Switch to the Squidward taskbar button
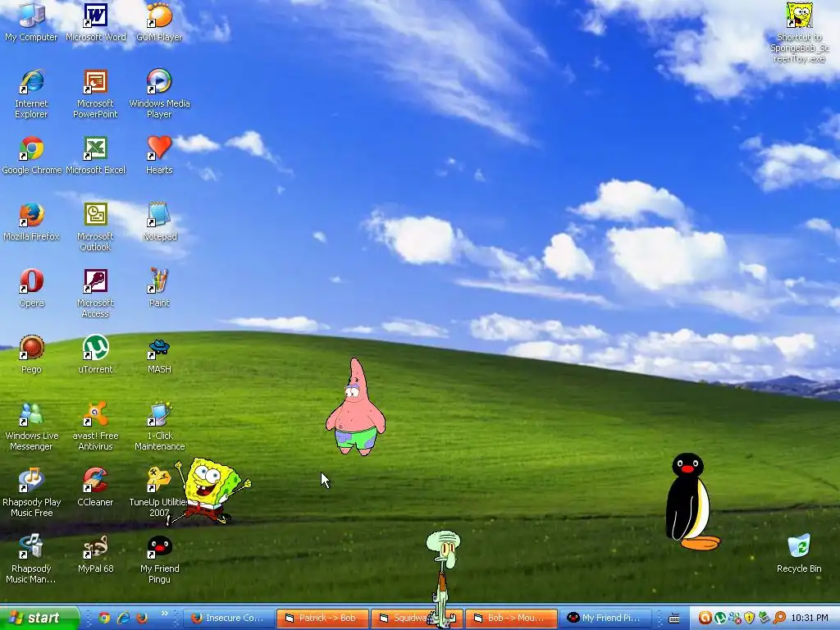This screenshot has width=840, height=630. 417,618
